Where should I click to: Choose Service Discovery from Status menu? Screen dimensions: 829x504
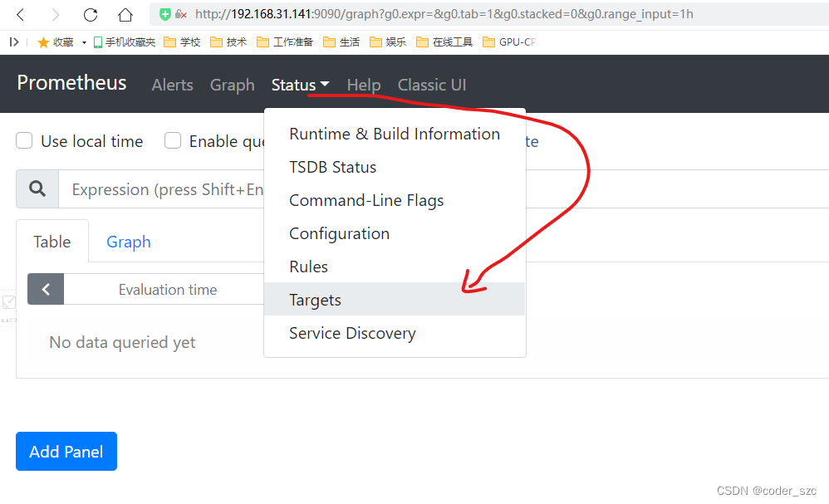[395, 333]
